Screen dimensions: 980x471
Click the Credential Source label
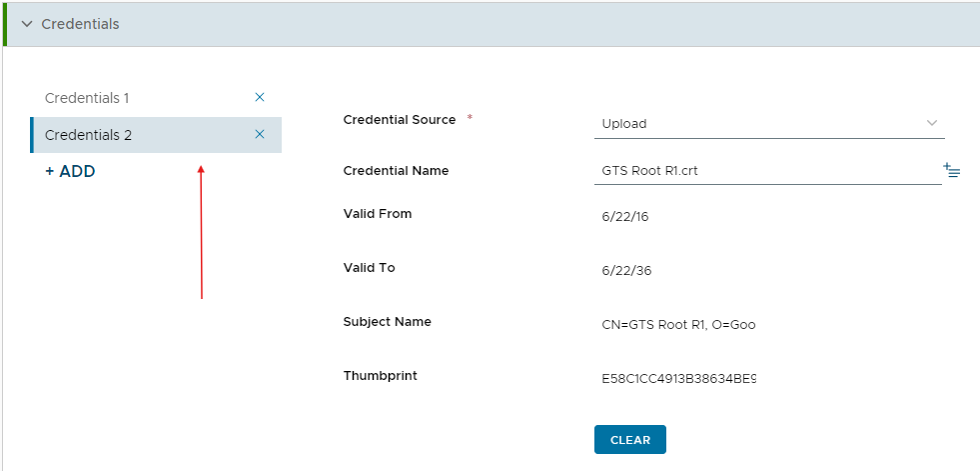click(399, 120)
